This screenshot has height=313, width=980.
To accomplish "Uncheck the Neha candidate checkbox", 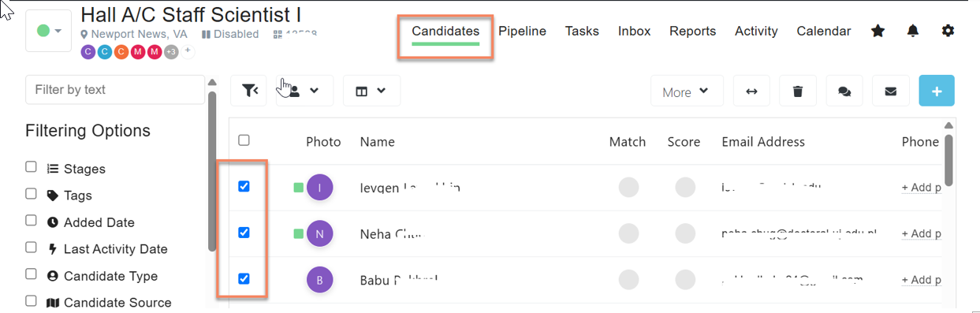I will pos(244,233).
